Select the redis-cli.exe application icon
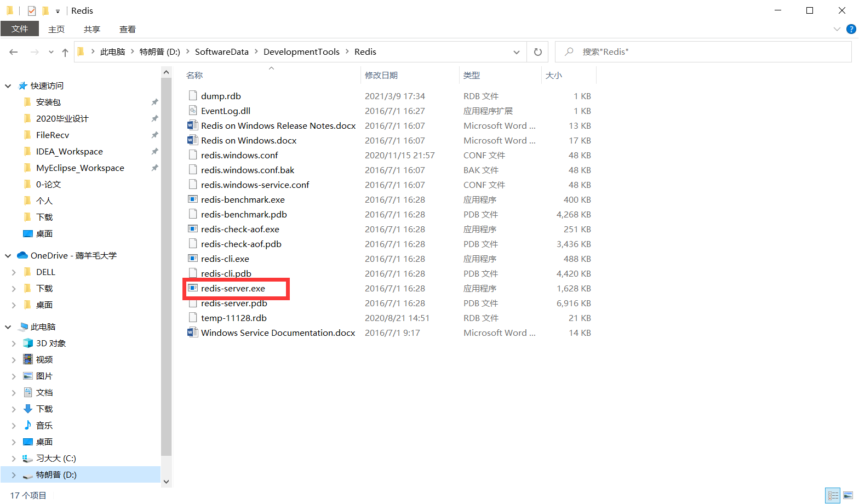 (192, 259)
